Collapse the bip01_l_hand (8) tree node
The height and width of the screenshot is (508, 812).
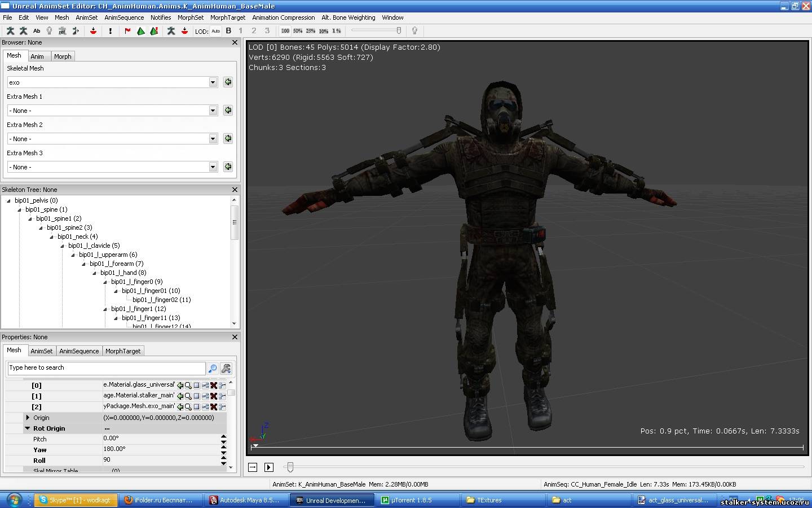(x=95, y=273)
